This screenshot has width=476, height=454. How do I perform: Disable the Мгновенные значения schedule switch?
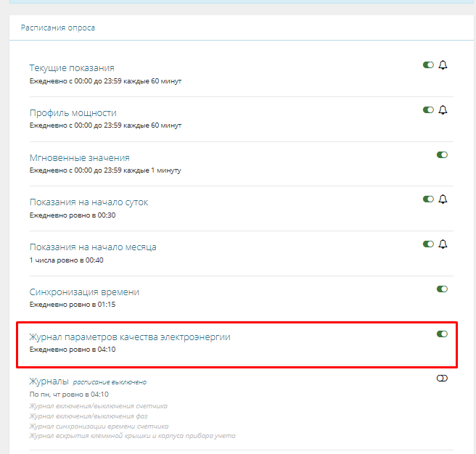(442, 154)
